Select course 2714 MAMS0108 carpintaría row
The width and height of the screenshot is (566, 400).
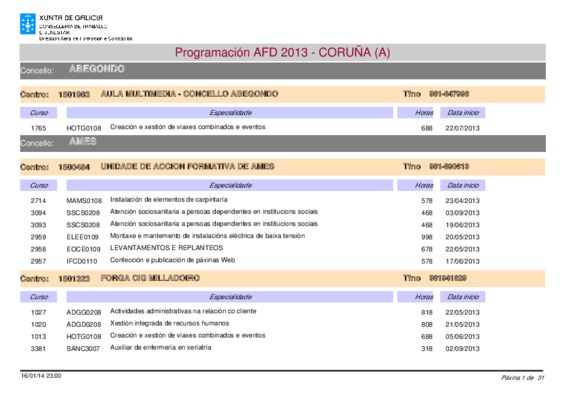pyautogui.click(x=255, y=200)
